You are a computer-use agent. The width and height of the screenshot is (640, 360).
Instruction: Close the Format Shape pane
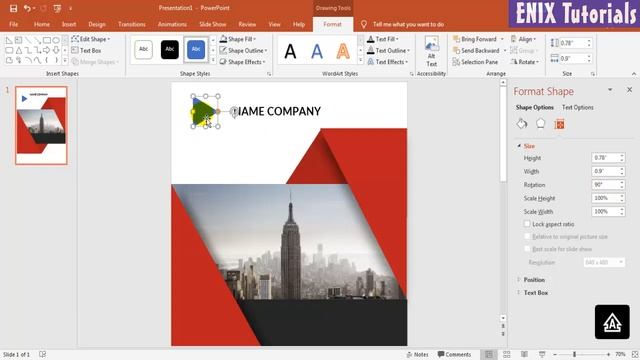click(x=629, y=90)
